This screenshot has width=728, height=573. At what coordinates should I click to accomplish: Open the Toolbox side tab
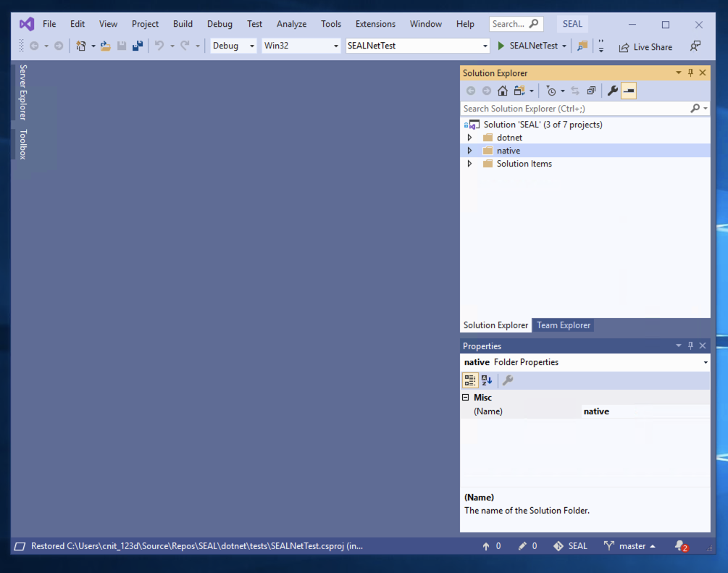coord(22,144)
